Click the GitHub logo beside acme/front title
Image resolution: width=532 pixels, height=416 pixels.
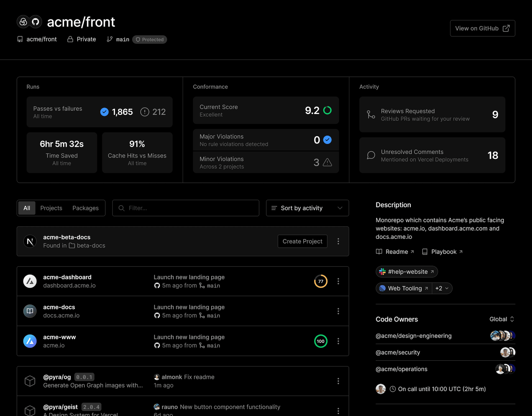(x=35, y=22)
